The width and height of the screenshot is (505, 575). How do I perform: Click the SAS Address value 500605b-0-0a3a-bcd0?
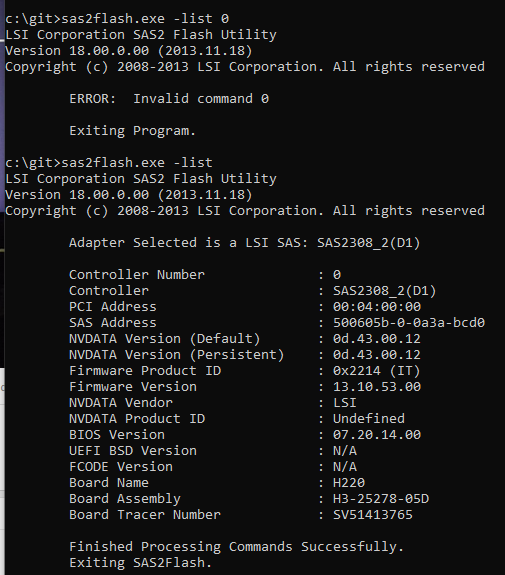point(409,323)
